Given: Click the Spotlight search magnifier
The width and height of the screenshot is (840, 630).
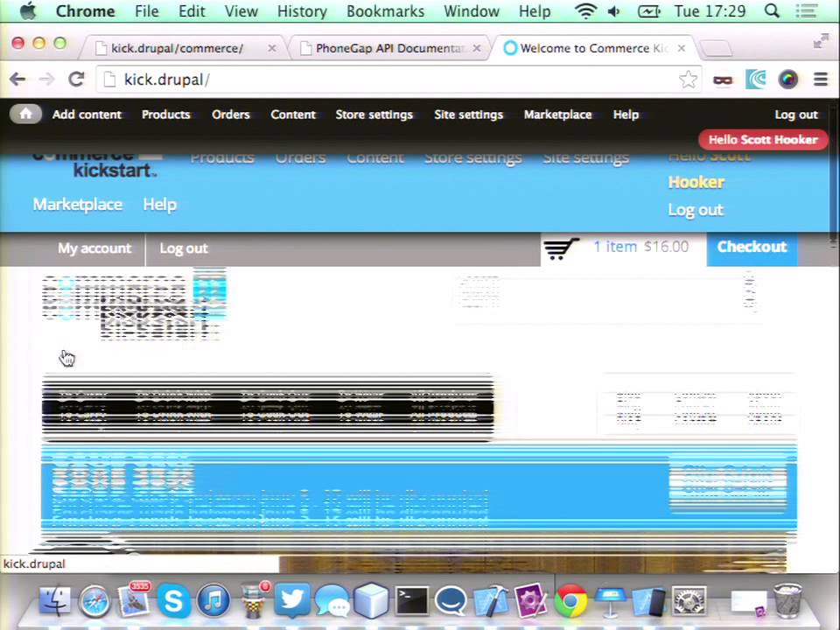Looking at the screenshot, I should pos(772,10).
